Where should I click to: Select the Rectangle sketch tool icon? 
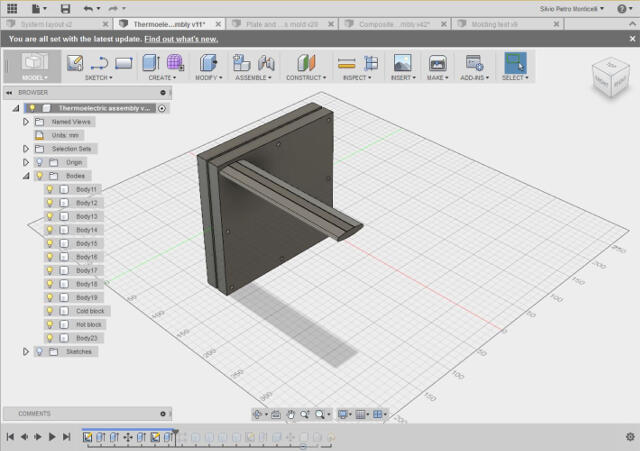pos(124,63)
